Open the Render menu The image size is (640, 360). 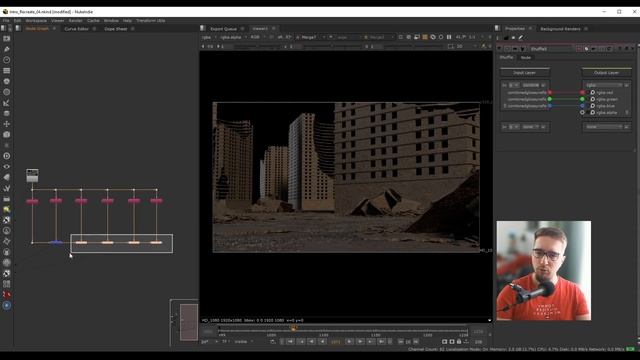pos(76,20)
